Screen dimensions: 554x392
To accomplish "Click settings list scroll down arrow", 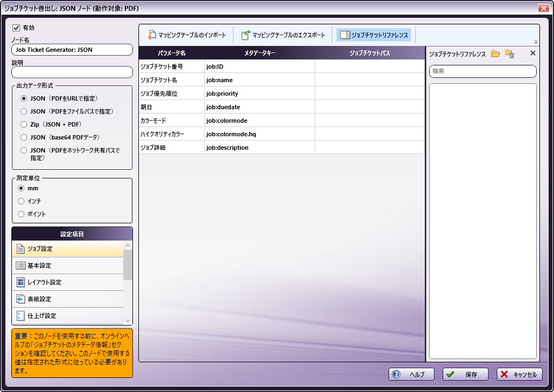I will (x=128, y=320).
